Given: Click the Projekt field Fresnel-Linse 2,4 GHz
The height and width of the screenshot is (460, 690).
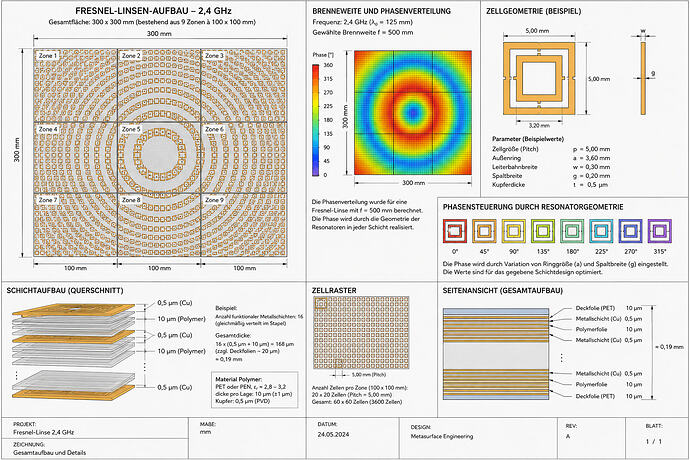Looking at the screenshot, I should [44, 432].
